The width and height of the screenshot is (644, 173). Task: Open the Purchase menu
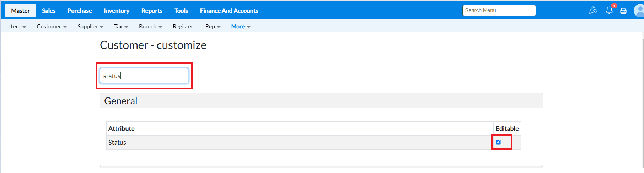coord(80,11)
